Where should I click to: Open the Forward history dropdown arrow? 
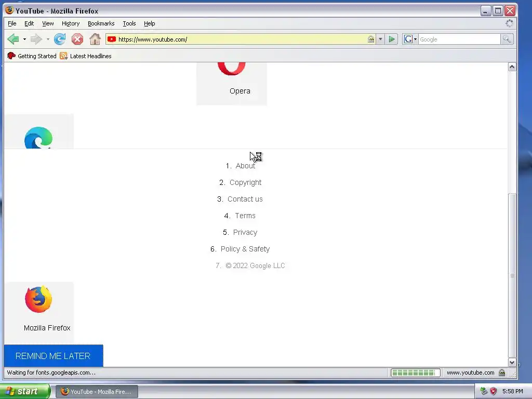(48, 39)
